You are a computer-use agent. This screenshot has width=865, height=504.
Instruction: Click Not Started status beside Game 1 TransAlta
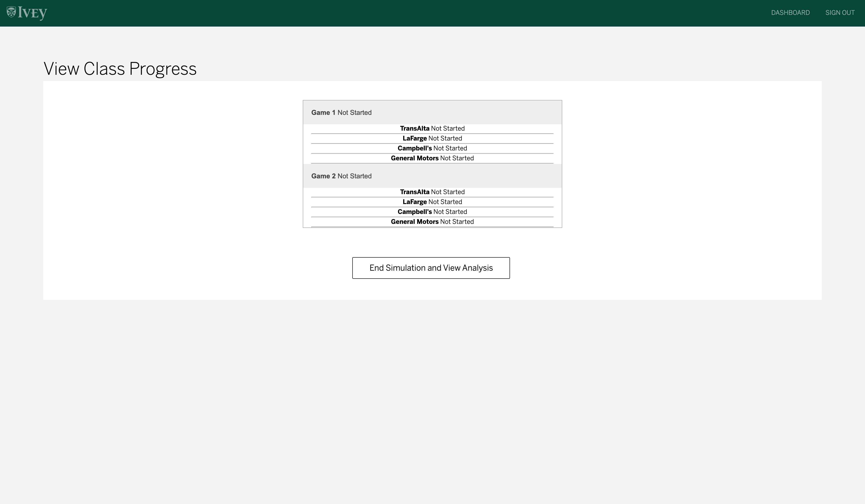(x=448, y=128)
